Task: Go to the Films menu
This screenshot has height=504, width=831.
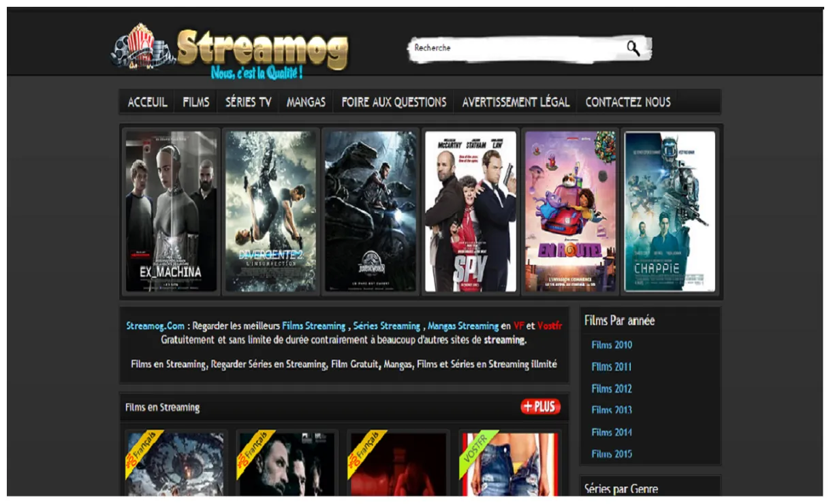Action: tap(196, 102)
